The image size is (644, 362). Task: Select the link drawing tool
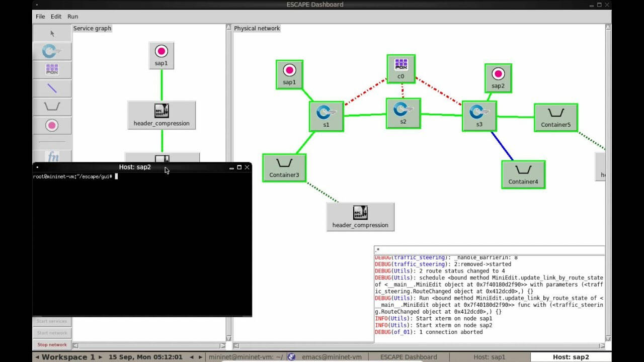click(x=52, y=88)
